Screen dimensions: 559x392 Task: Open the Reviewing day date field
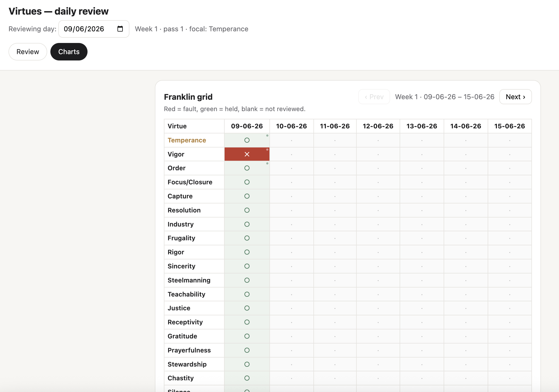pos(94,29)
